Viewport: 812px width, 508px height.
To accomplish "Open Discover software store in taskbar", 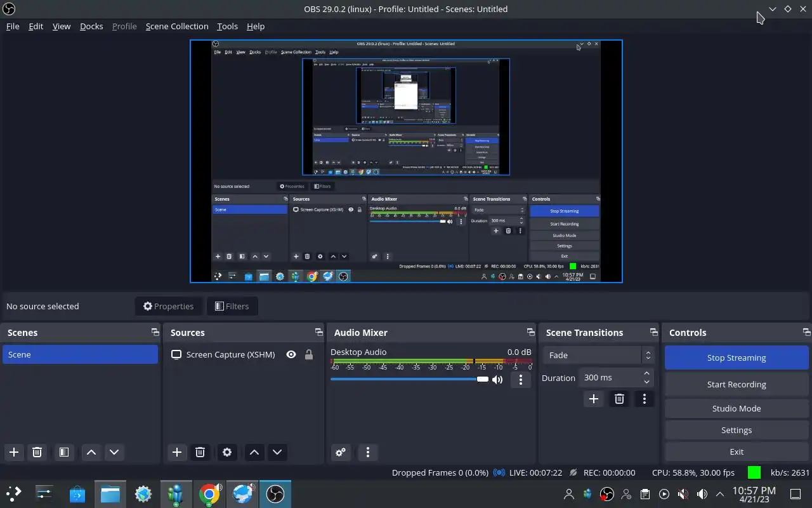I will pos(77,494).
